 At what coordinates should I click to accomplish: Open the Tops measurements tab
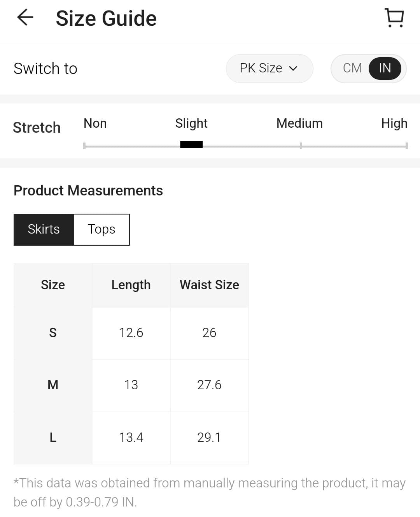click(101, 229)
